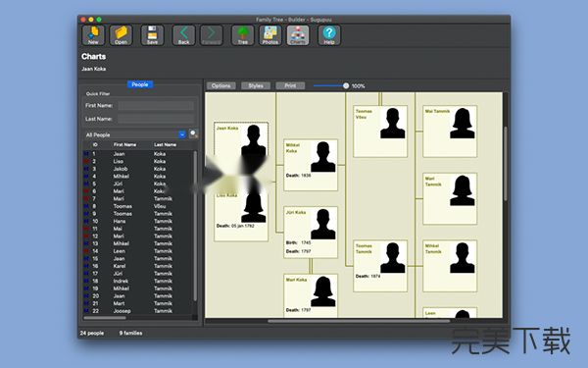
Task: Select row 14 Leen Tammik
Action: coord(137,251)
